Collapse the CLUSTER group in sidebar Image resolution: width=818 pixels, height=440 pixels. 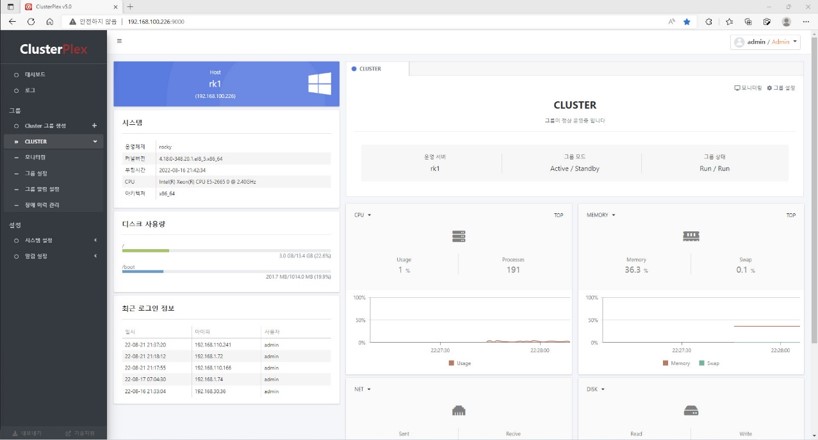point(95,141)
